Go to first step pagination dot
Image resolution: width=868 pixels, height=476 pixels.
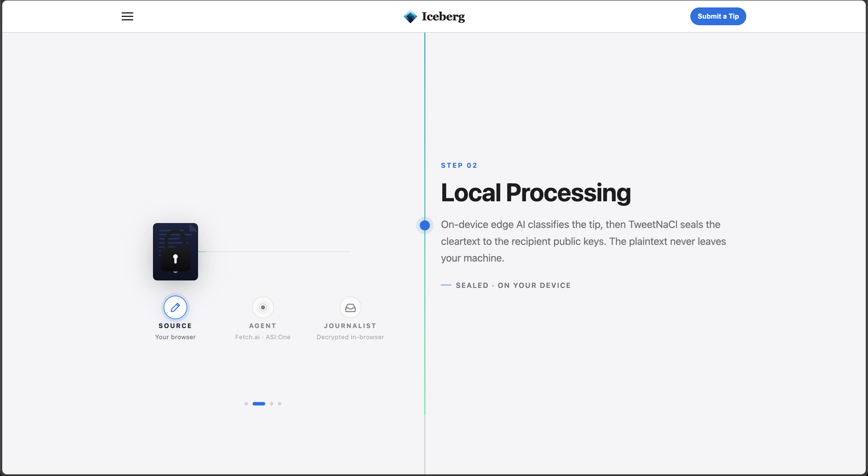pos(246,404)
